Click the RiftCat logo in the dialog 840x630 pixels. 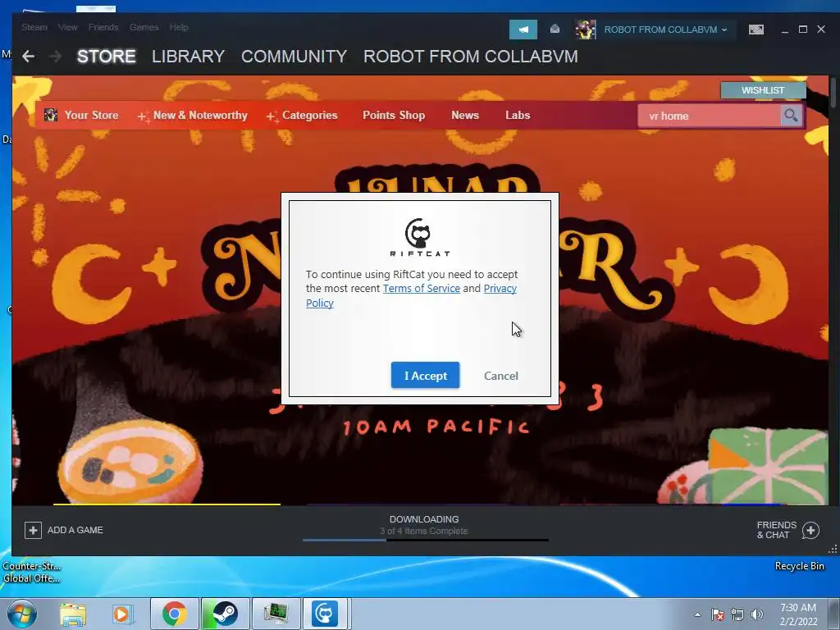point(419,237)
